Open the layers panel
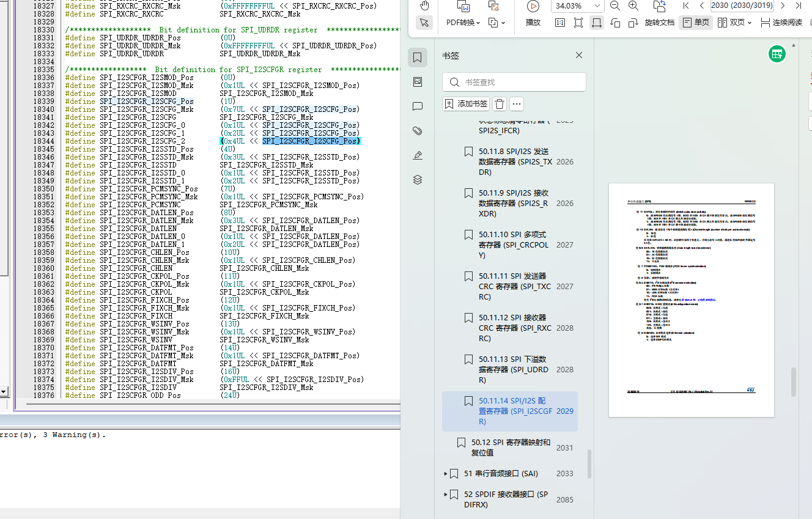This screenshot has width=812, height=519. (417, 179)
